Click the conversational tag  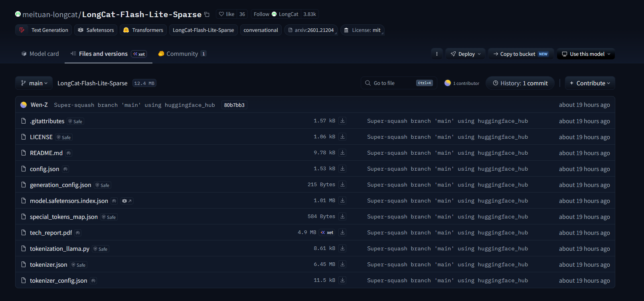click(261, 30)
